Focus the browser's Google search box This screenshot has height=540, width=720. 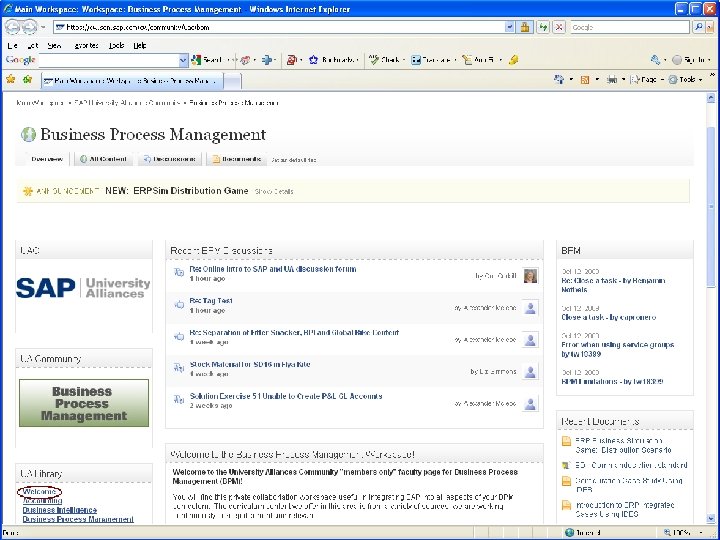point(630,28)
